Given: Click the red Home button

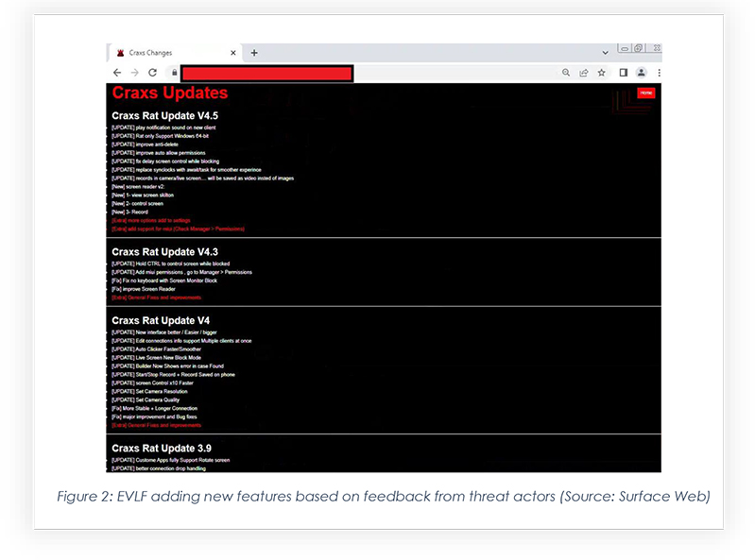Looking at the screenshot, I should coord(645,93).
